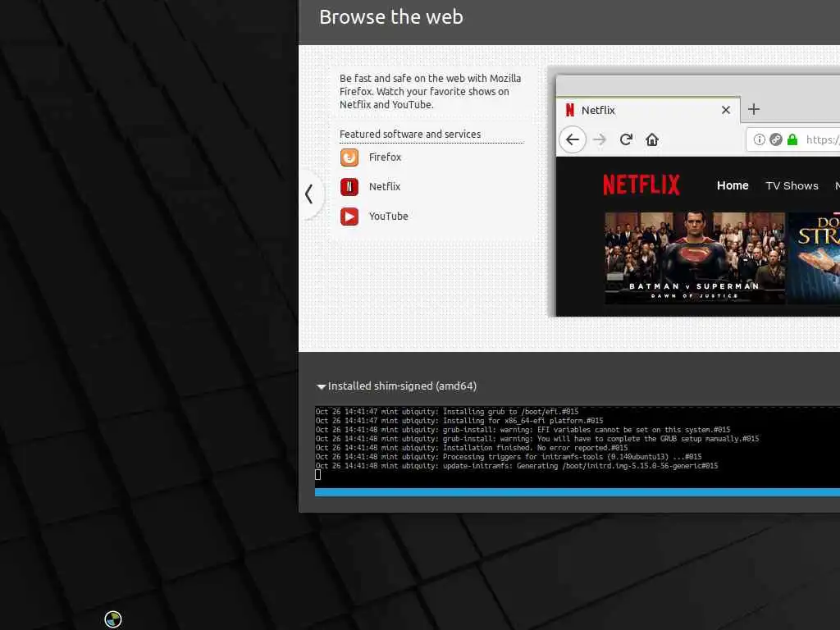Select the Netflix browser tab
This screenshot has width=840, height=630.
tap(648, 110)
